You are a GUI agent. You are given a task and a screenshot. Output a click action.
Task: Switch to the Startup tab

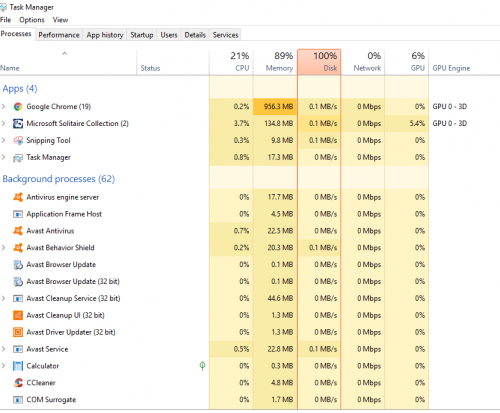pyautogui.click(x=142, y=35)
